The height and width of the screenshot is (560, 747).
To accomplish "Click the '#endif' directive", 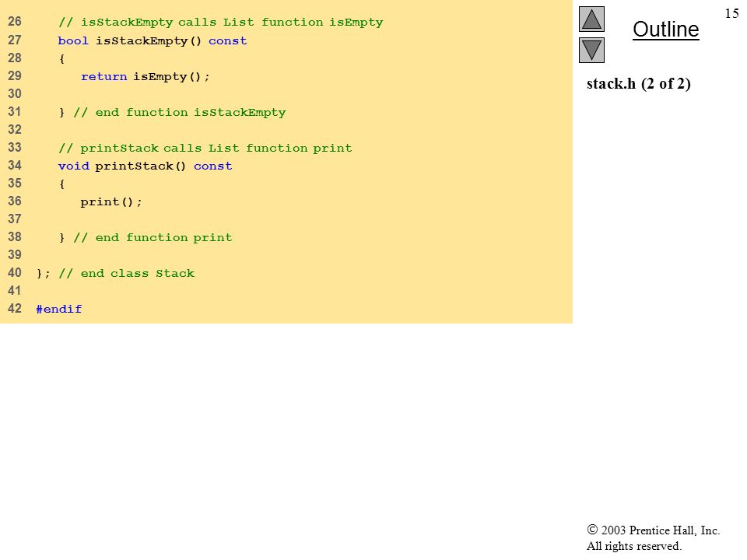I will pos(59,309).
